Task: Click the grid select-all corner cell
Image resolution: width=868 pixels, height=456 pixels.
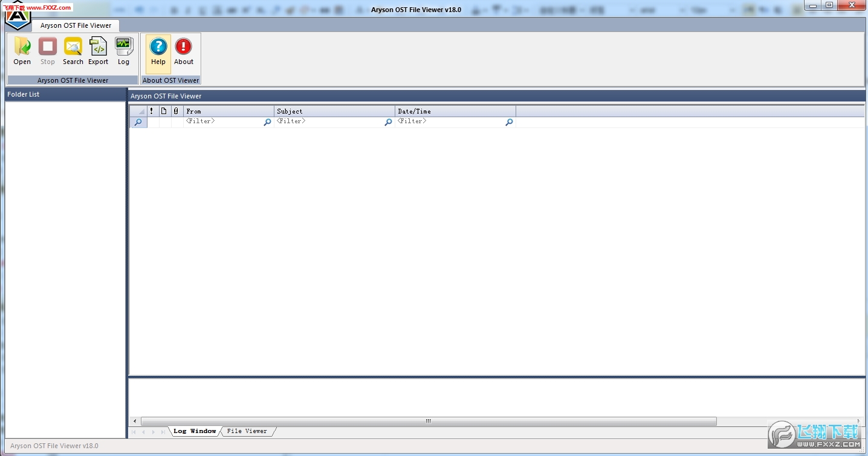Action: [138, 111]
